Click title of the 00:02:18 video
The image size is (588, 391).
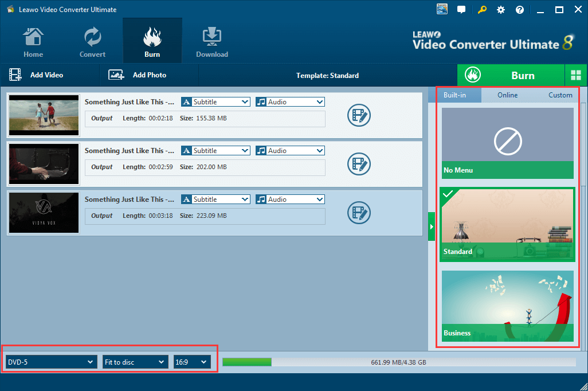pos(130,102)
